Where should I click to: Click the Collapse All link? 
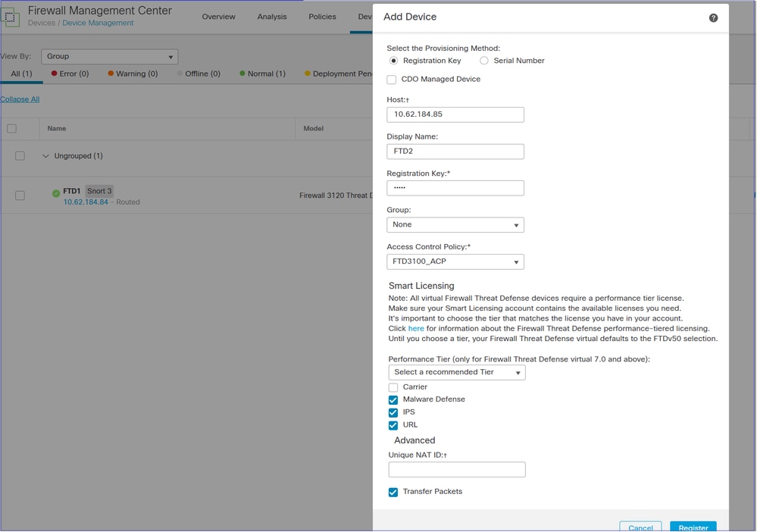pyautogui.click(x=20, y=99)
